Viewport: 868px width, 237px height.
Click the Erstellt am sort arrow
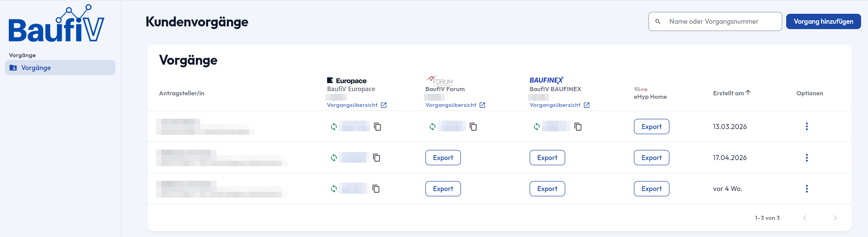(748, 93)
